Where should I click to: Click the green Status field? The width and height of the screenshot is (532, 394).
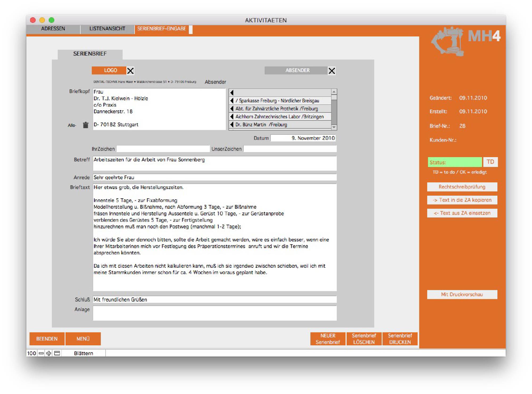(454, 162)
